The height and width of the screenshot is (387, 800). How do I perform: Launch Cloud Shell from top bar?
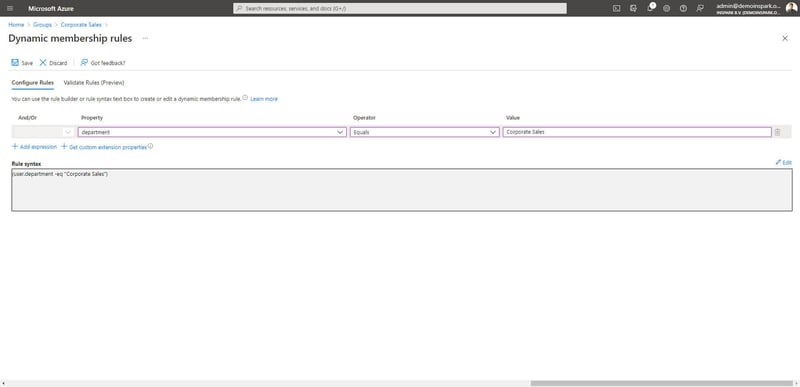coord(616,8)
